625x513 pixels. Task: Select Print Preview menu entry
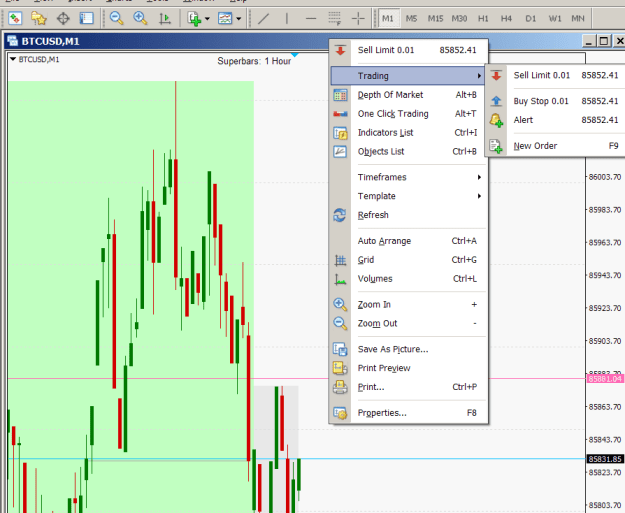408,368
